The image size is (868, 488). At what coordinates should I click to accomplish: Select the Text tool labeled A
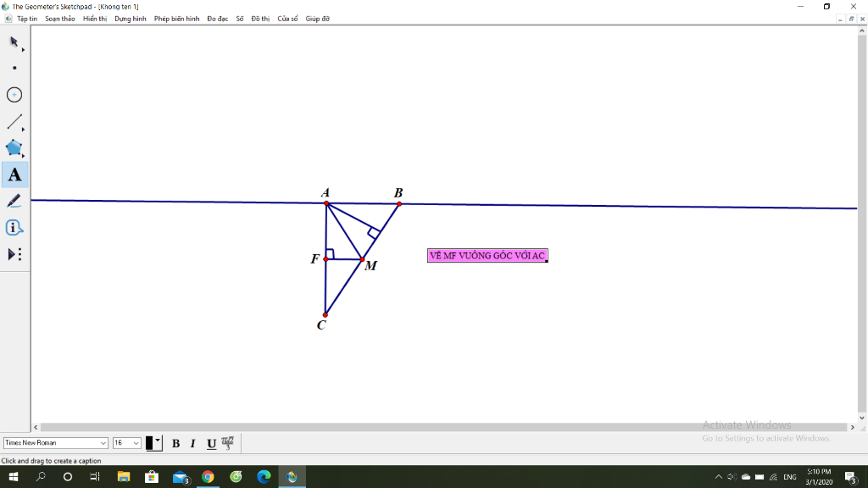[14, 175]
